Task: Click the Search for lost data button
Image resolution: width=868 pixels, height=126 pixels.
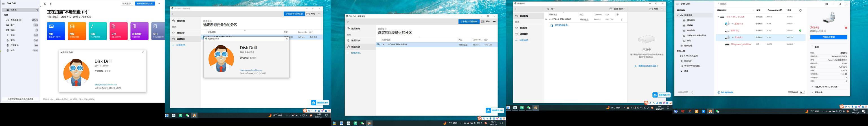Action: [x=828, y=37]
